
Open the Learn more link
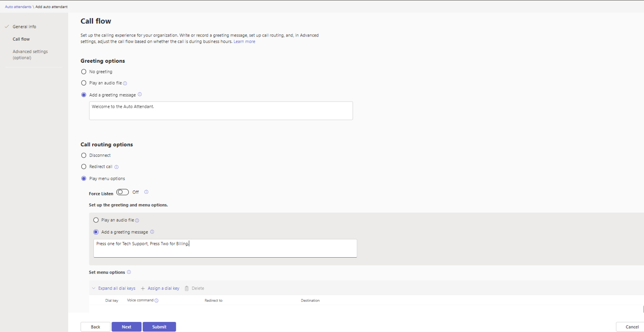[244, 41]
